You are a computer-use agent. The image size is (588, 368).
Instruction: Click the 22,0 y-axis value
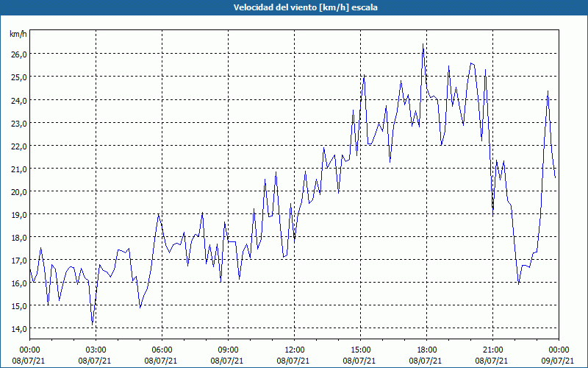18,146
